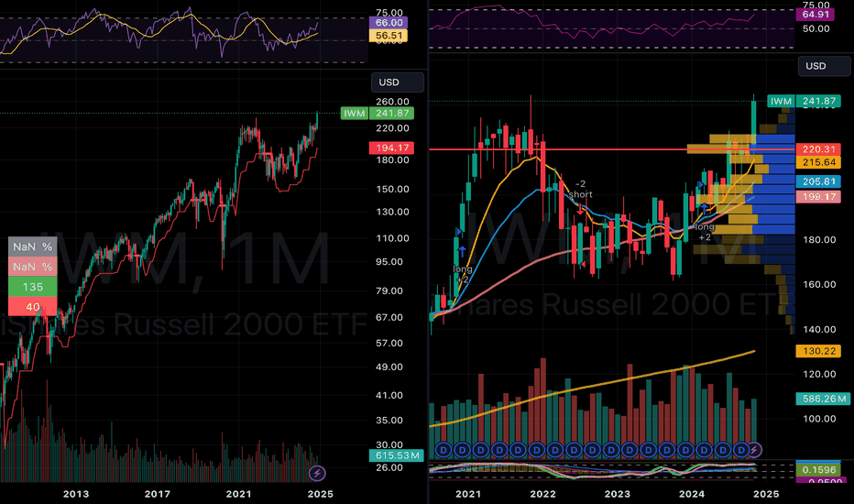This screenshot has height=504, width=854.
Task: Click 110.00 on the left price axis
Action: (393, 238)
